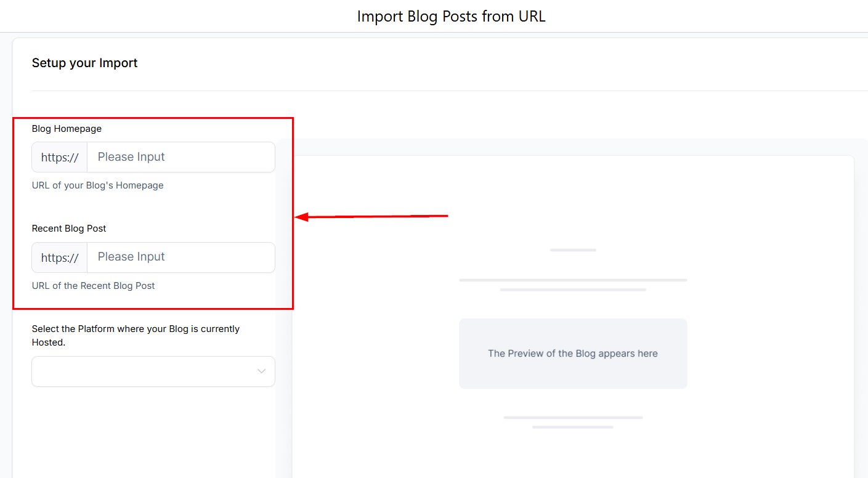Click the second skeleton line above preview box
Viewport: 868px width, 478px height.
pyautogui.click(x=573, y=290)
